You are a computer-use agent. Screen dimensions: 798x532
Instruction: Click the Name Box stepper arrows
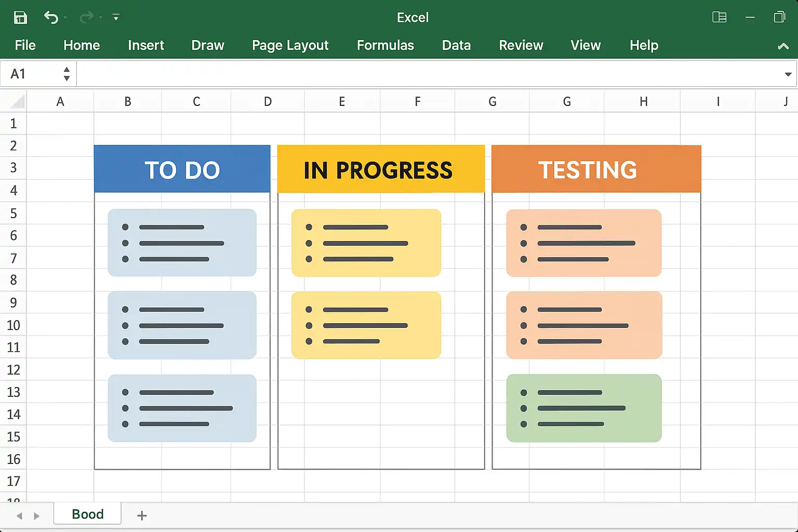tap(66, 74)
